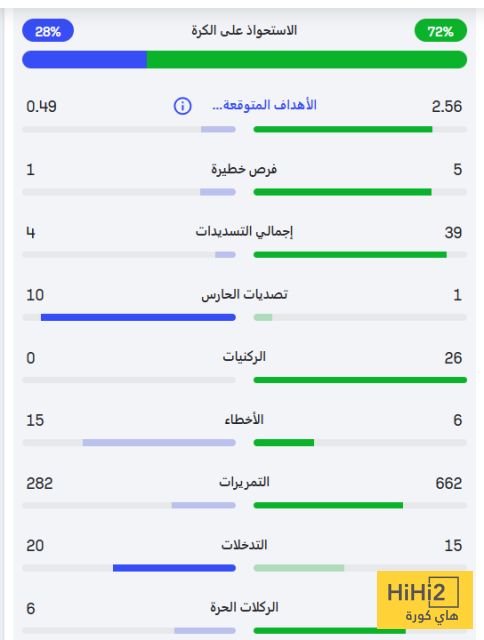Click the فرص خطيرة stat label

pyautogui.click(x=244, y=169)
